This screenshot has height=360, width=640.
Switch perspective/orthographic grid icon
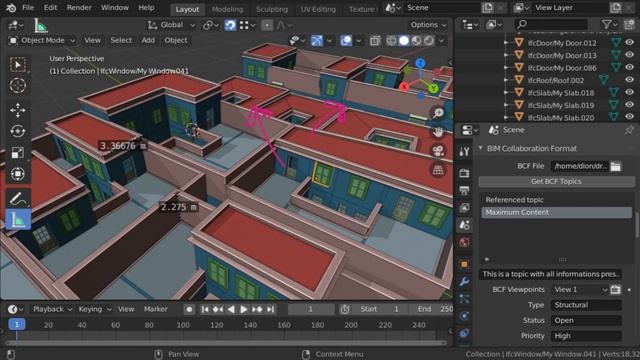pos(438,170)
